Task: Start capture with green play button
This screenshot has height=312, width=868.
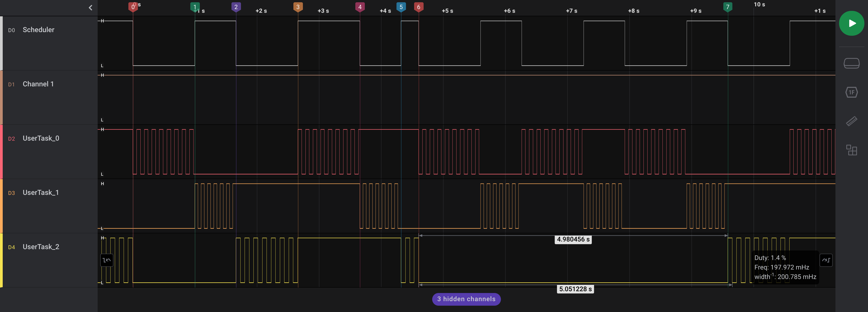Action: (851, 23)
